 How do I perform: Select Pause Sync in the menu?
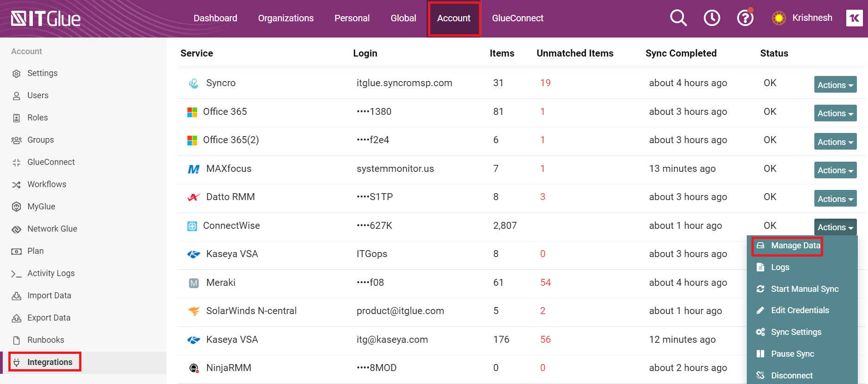click(x=792, y=354)
